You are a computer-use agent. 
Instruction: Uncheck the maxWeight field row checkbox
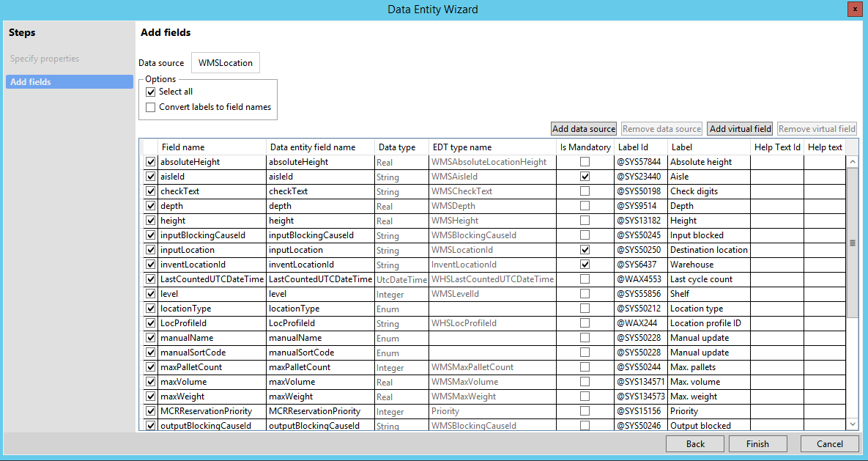(x=151, y=397)
